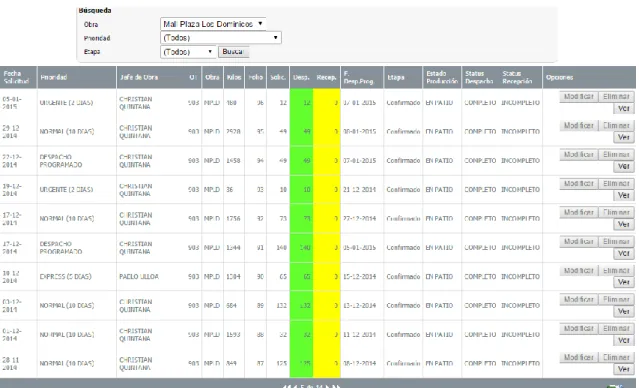Click Ver for the 01-12-2014 row
Viewport: 639px width, 388px height.
[624, 340]
